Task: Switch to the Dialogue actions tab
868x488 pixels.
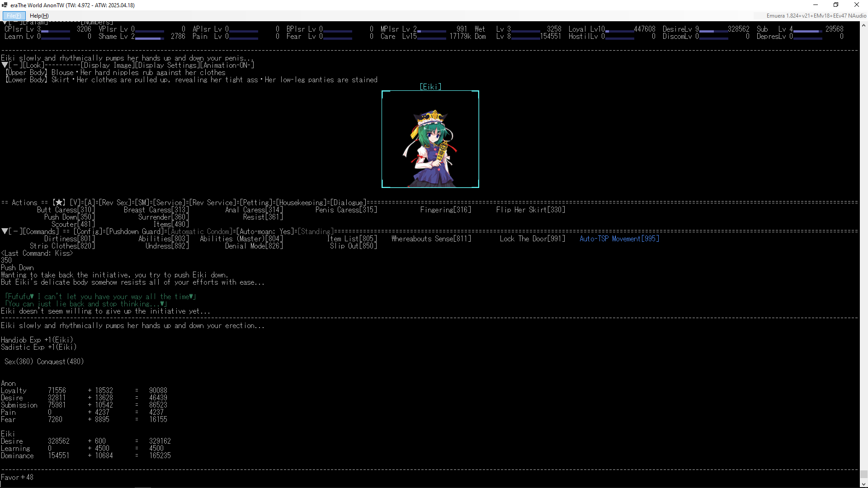Action: [x=348, y=202]
